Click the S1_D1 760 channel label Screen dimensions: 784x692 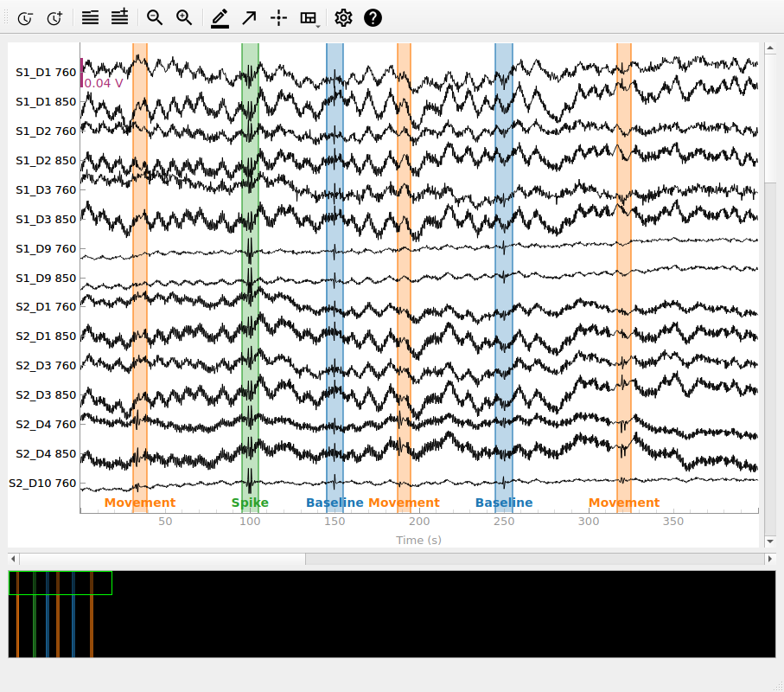tap(46, 73)
